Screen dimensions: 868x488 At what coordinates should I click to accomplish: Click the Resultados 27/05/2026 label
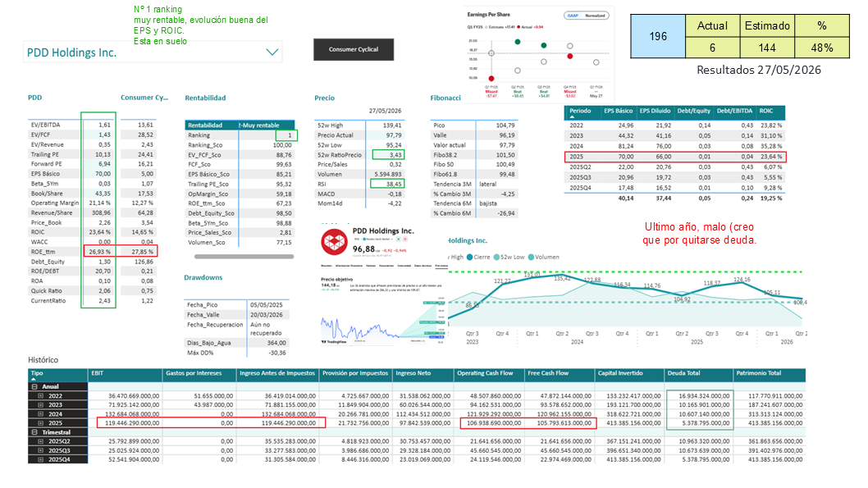(758, 70)
